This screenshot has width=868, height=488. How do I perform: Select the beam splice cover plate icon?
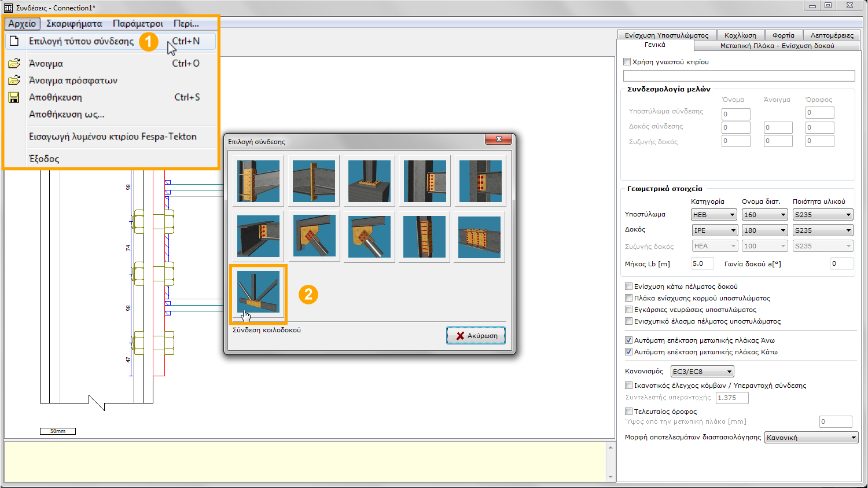tap(480, 237)
